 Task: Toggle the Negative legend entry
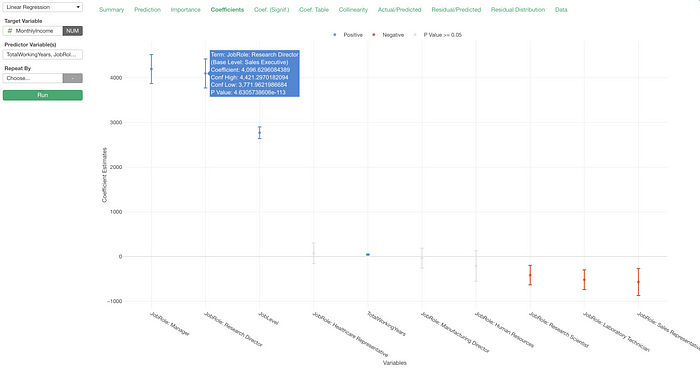388,35
